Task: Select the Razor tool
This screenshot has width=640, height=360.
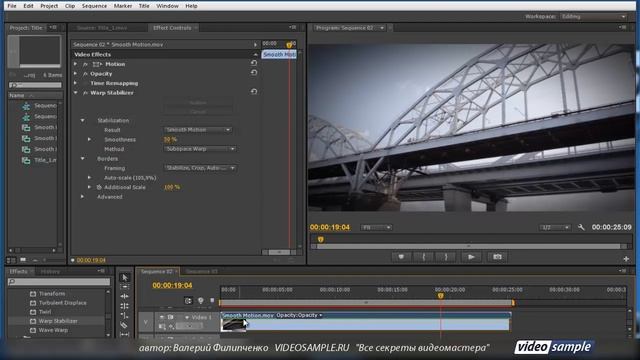Action: pyautogui.click(x=124, y=325)
